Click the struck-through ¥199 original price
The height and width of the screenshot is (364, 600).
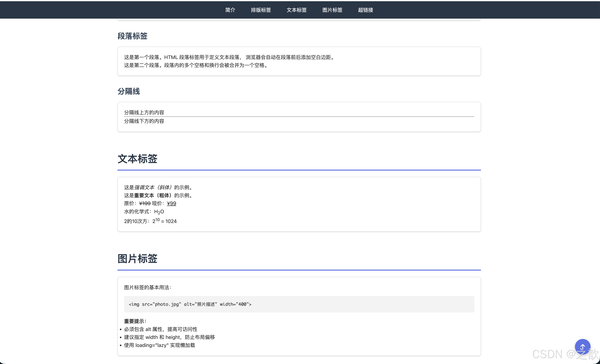145,203
